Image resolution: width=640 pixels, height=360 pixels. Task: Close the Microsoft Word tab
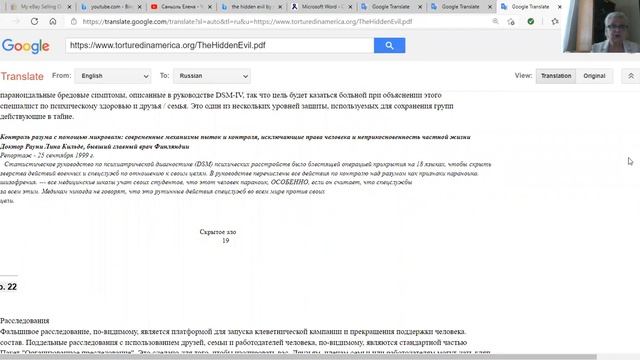click(x=350, y=7)
